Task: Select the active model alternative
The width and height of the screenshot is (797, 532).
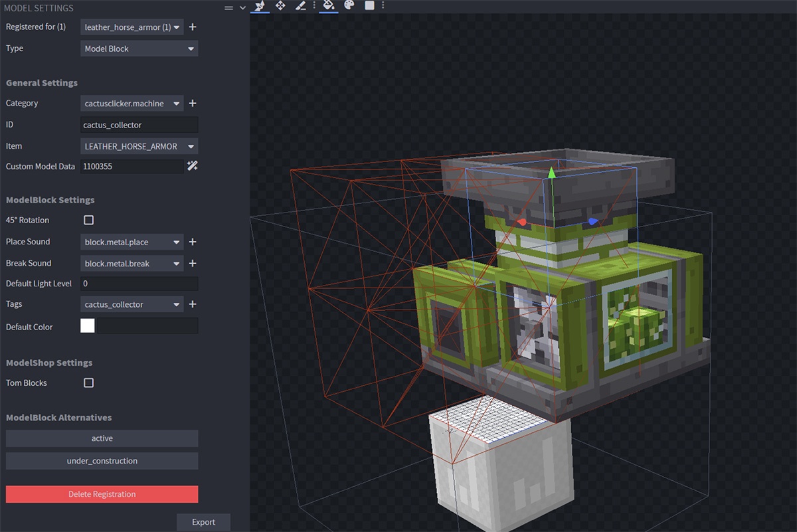Action: tap(102, 438)
